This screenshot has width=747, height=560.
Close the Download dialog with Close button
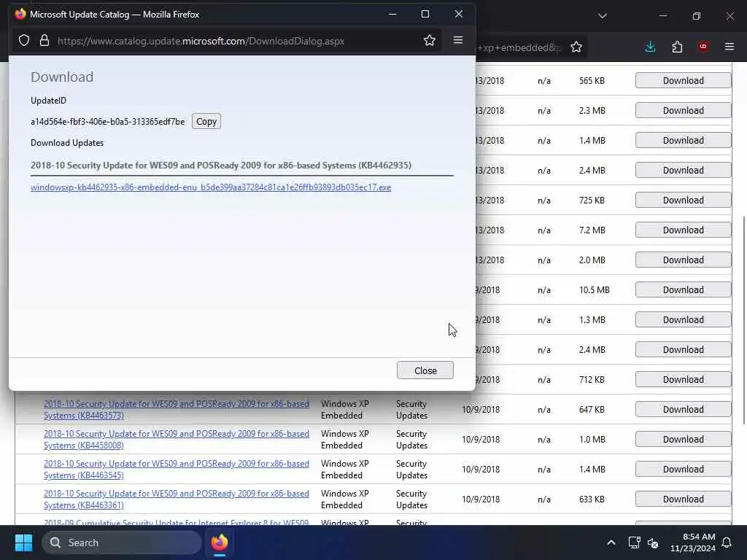(x=425, y=370)
